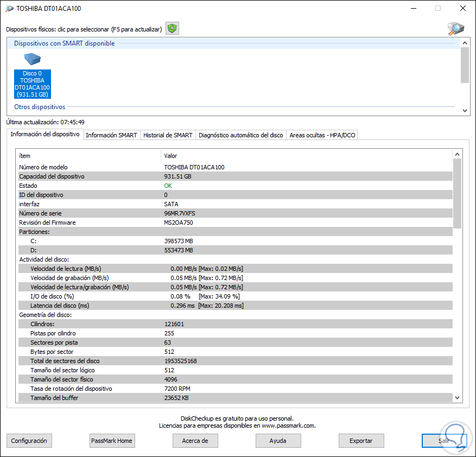Click the DiskCheckup app icon in title bar

[x=9, y=9]
